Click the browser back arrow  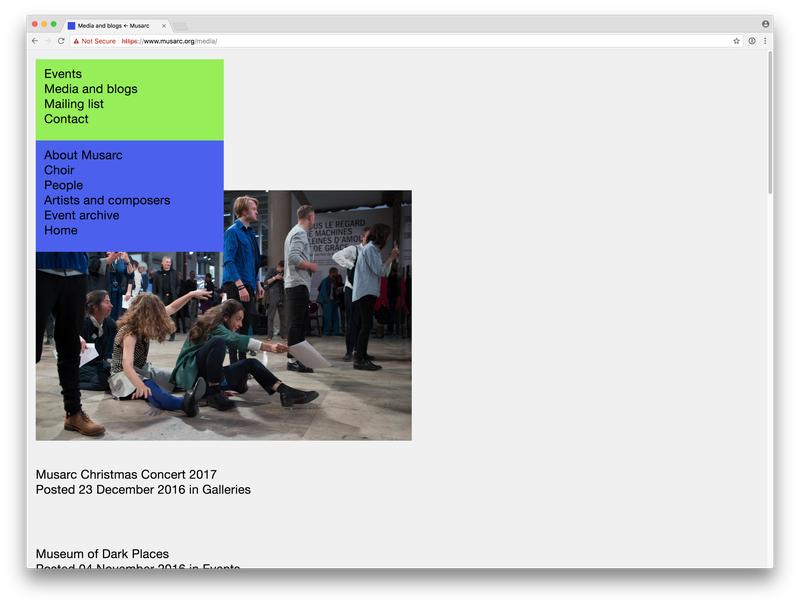(35, 41)
